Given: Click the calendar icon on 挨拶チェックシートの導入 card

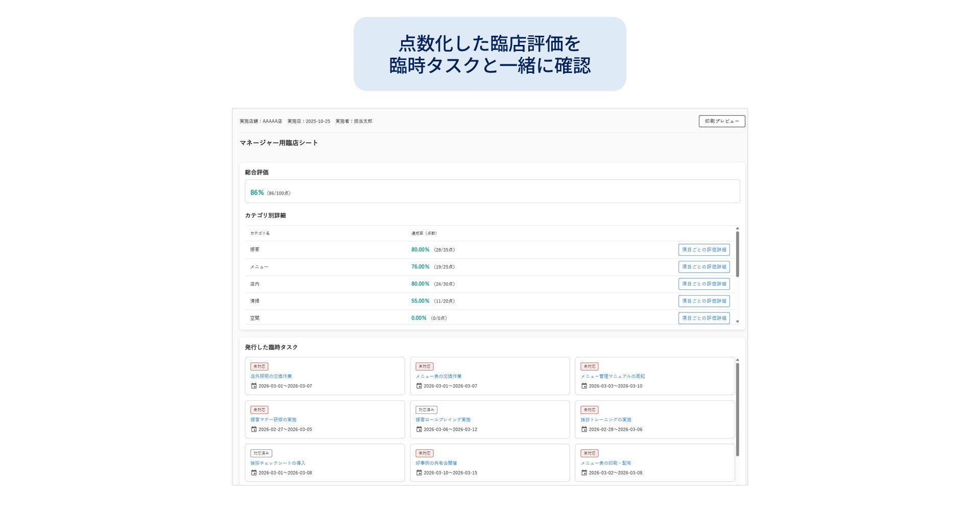Looking at the screenshot, I should coord(254,473).
